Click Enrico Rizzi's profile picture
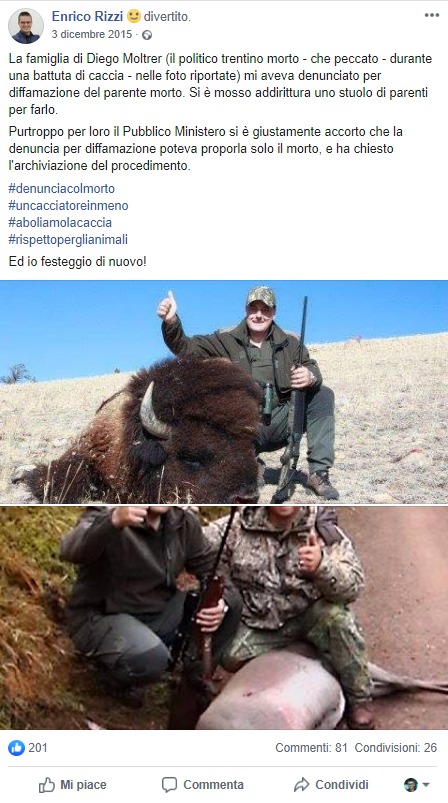 click(x=26, y=26)
